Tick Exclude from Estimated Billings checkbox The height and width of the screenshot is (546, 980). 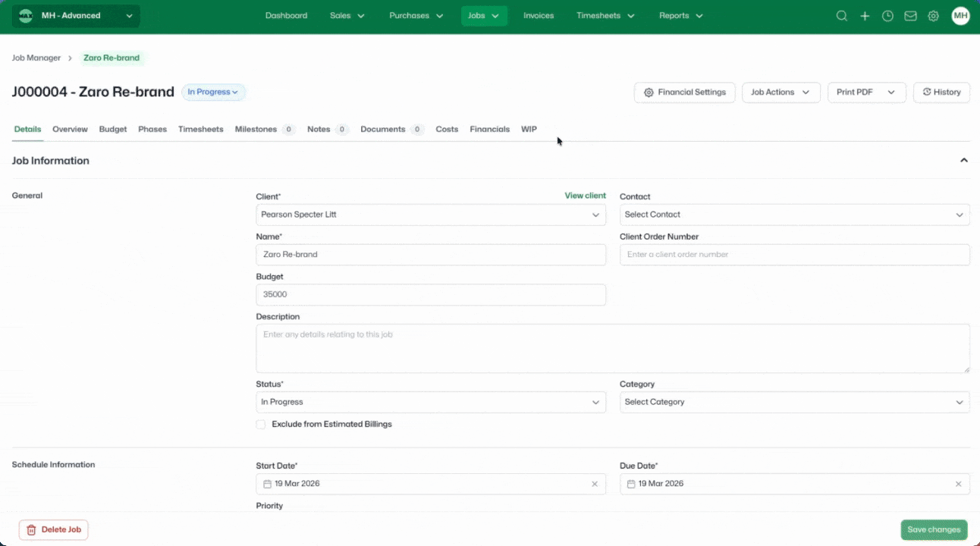261,425
